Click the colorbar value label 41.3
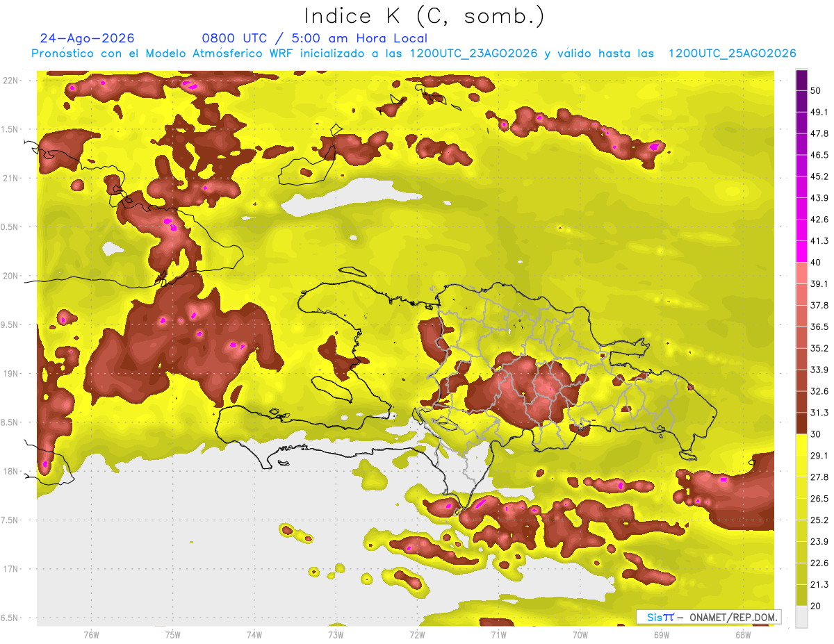Screen dimensions: 834x644 point(819,241)
